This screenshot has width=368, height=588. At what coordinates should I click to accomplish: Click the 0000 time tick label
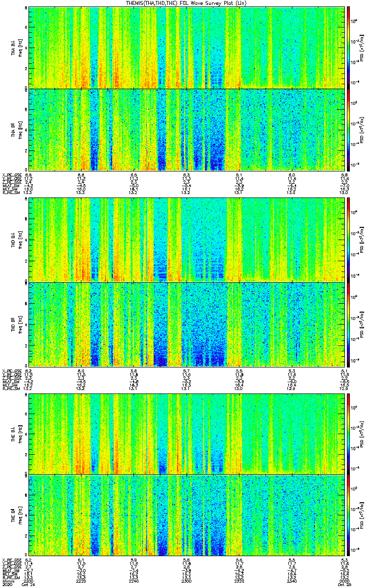pyautogui.click(x=343, y=582)
